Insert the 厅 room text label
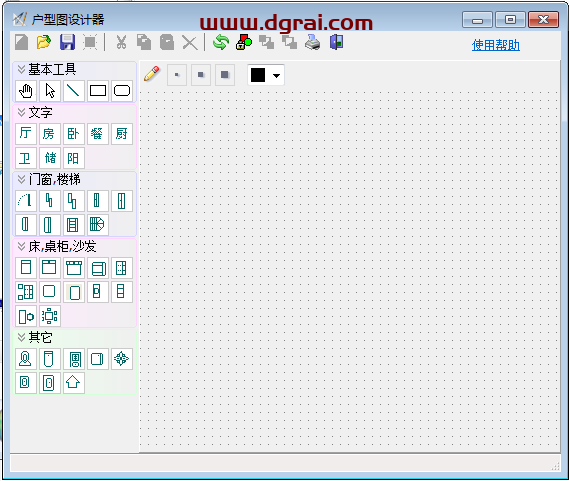 click(26, 134)
